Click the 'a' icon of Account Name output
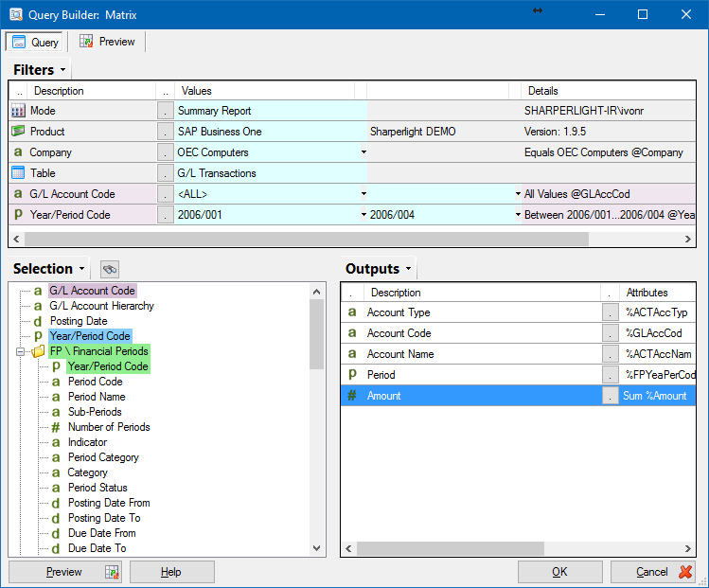Viewport: 709px width, 588px height. click(x=352, y=354)
